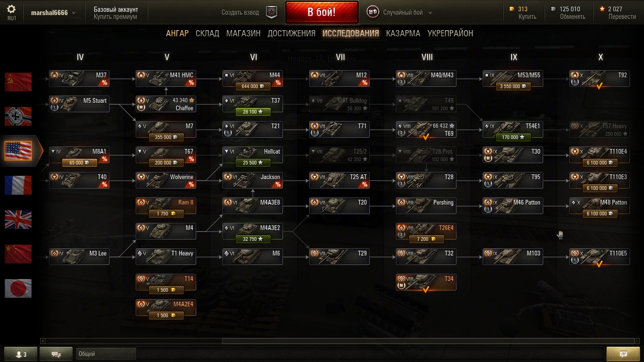This screenshot has width=644, height=362.
Task: Click the Общий chat input field
Action: (106, 354)
